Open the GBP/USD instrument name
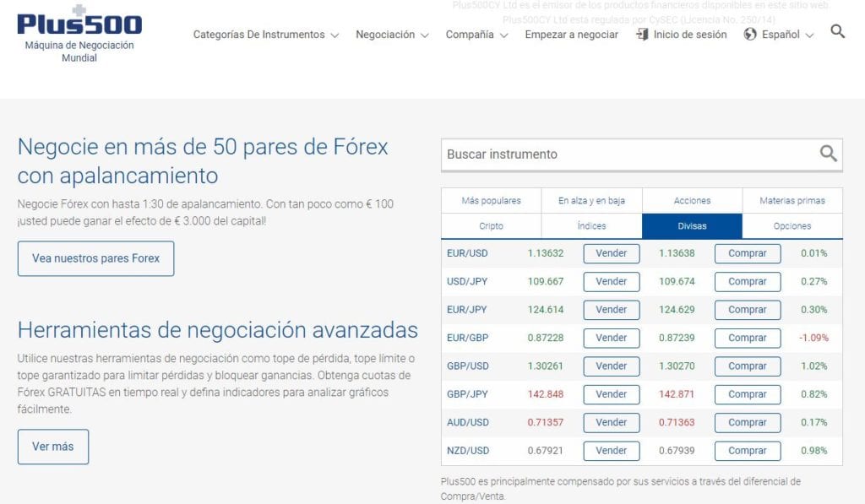This screenshot has width=865, height=504. point(467,366)
